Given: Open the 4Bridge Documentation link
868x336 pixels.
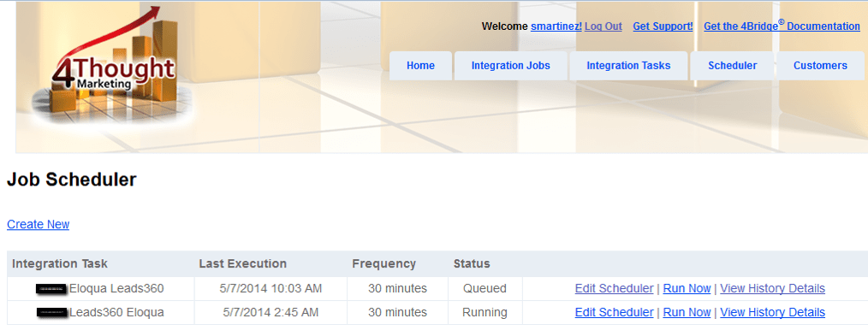Looking at the screenshot, I should click(x=782, y=26).
